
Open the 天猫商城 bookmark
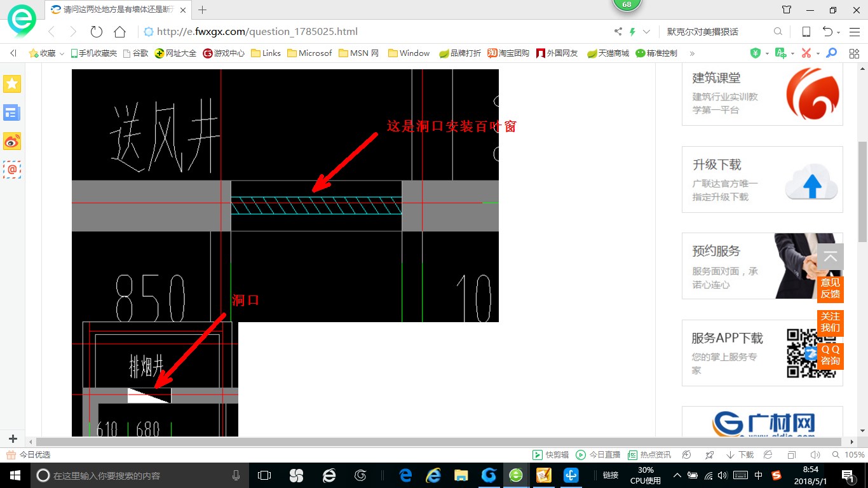(608, 53)
